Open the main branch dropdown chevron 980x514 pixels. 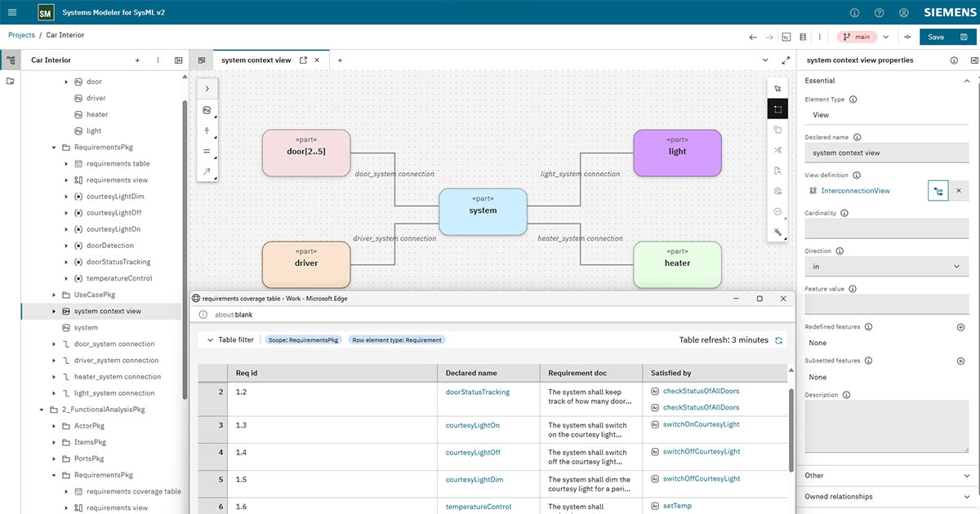coord(886,37)
